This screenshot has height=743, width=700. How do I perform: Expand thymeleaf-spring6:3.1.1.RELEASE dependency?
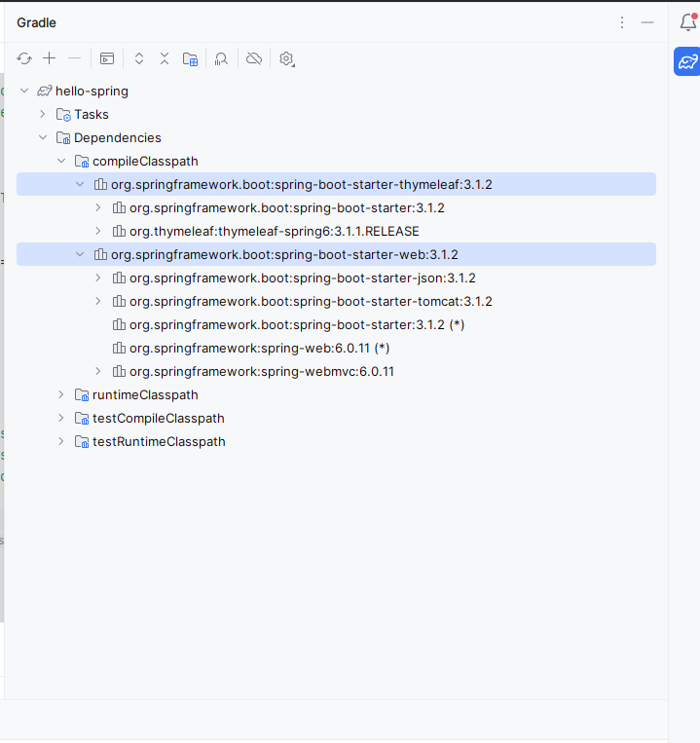[98, 231]
